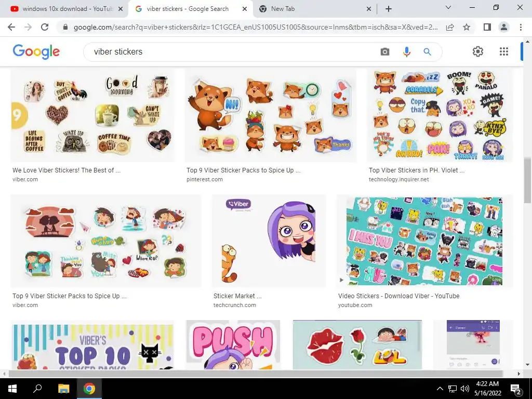Click the address bar URL
The height and width of the screenshot is (399, 532).
coord(255,27)
